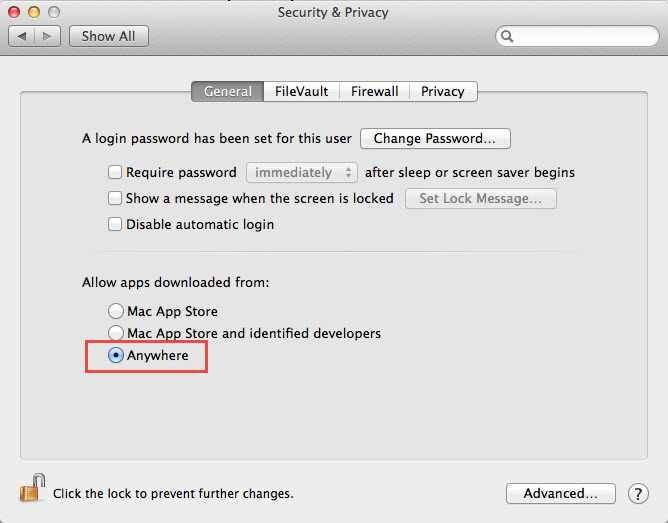Choose the Anywhere radio option
The image size is (668, 523).
pos(116,355)
